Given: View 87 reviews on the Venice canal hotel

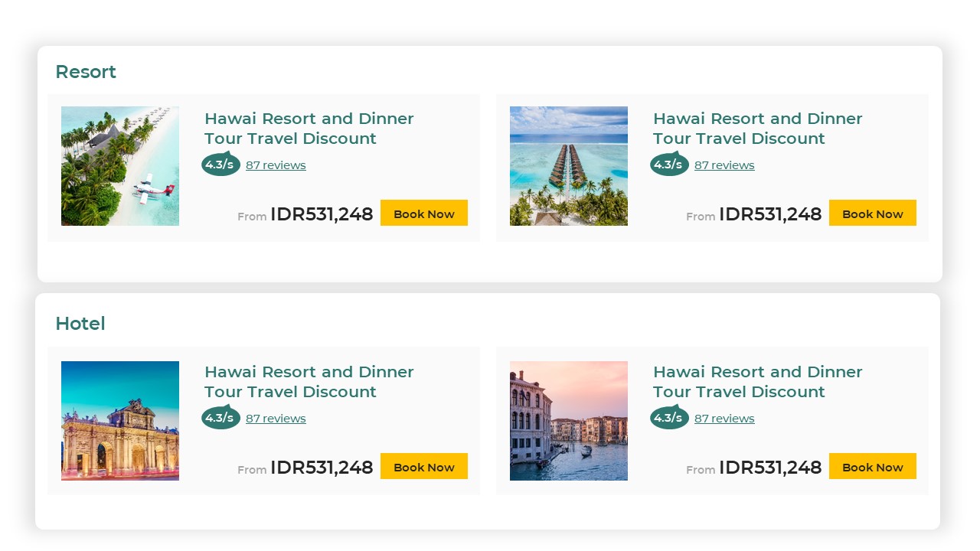Looking at the screenshot, I should [724, 418].
